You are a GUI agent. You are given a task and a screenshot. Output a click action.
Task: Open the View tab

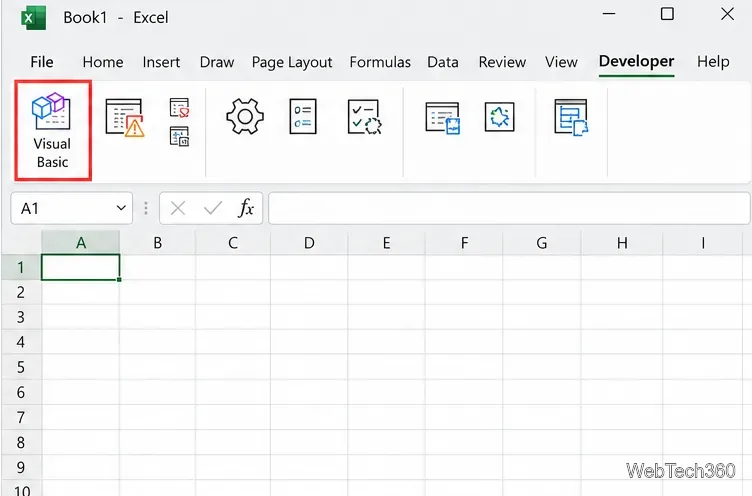pos(561,62)
